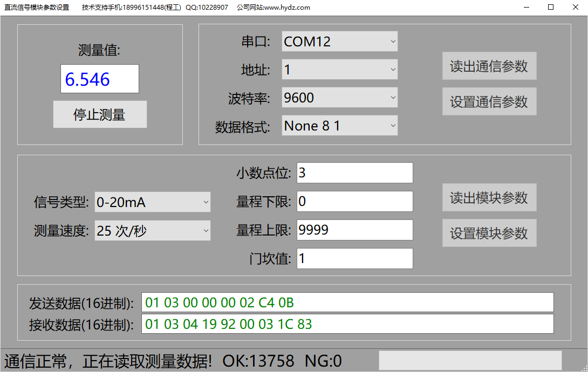The width and height of the screenshot is (588, 372).
Task: Expand the 地址 dropdown
Action: 339,70
